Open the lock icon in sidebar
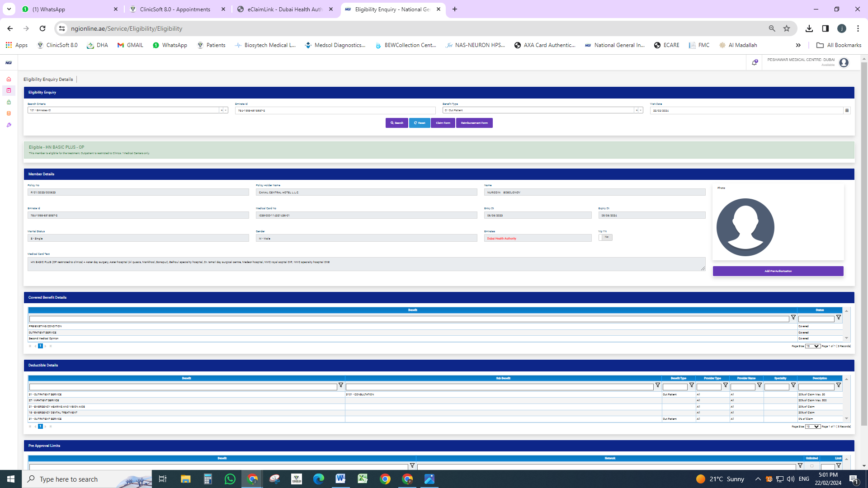Image resolution: width=868 pixels, height=488 pixels. [9, 102]
